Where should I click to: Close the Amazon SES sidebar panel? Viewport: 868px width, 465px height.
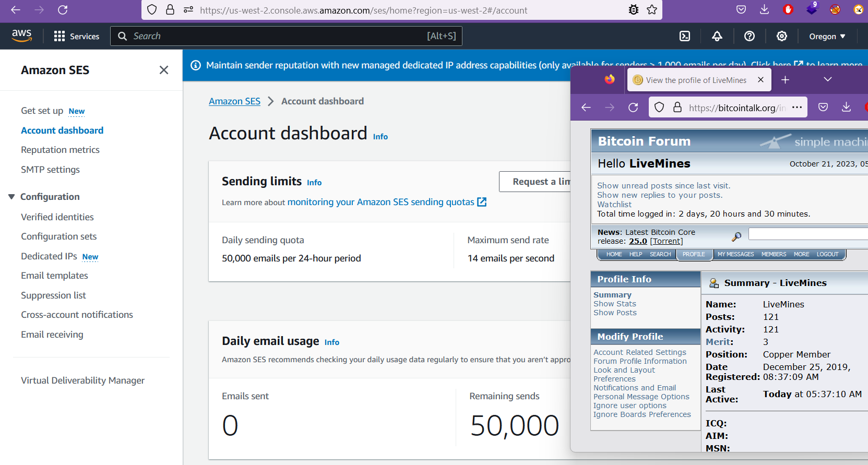click(164, 70)
